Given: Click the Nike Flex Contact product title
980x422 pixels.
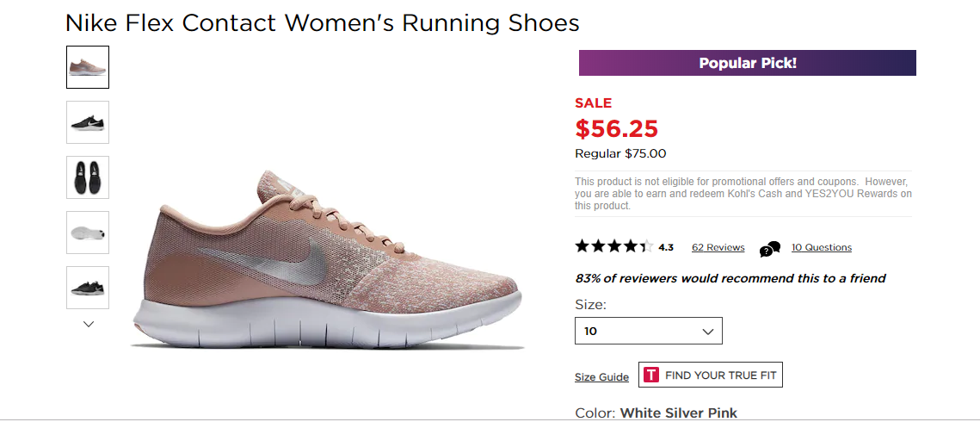Looking at the screenshot, I should click(323, 22).
